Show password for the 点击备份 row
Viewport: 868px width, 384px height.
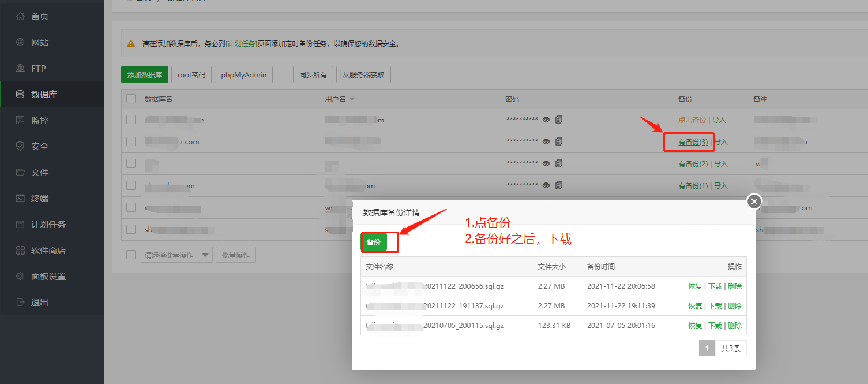[x=546, y=120]
